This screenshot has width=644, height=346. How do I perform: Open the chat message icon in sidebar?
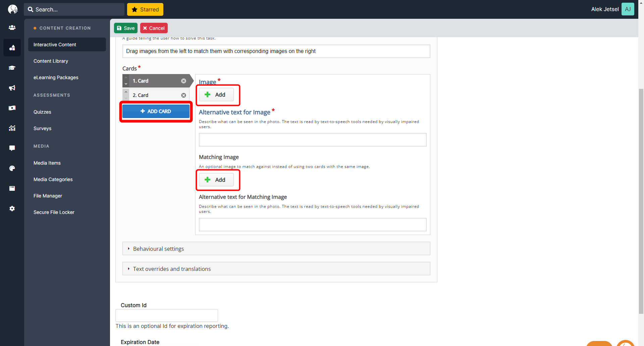[x=12, y=148]
